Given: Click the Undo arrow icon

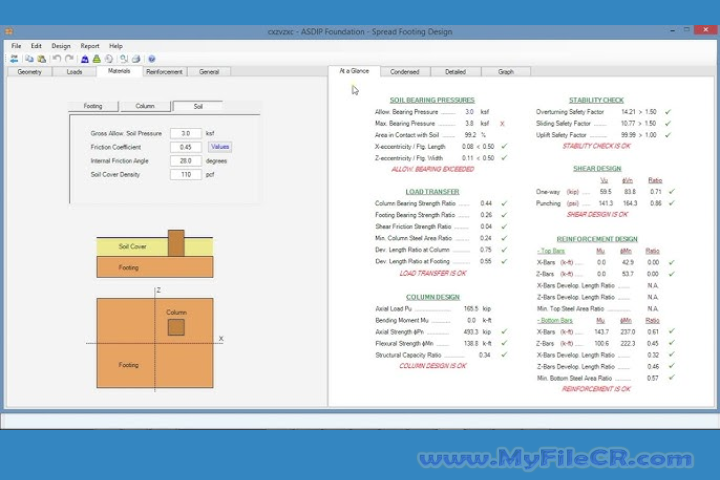Looking at the screenshot, I should point(57,59).
